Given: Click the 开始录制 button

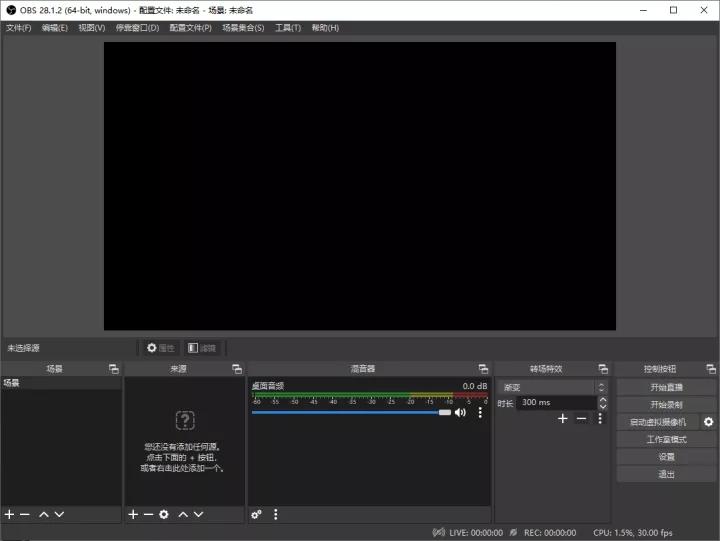Looking at the screenshot, I should [665, 405].
